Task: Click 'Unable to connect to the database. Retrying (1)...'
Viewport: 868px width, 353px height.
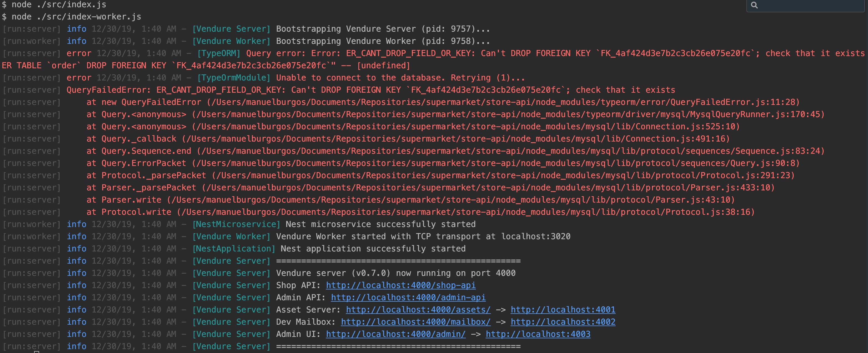Action: coord(400,78)
